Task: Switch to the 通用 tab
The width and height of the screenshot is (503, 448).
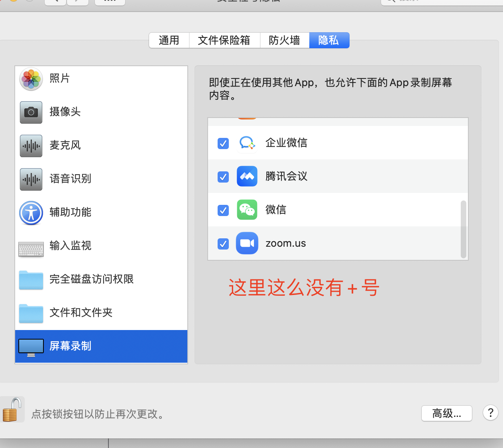Action: [169, 40]
